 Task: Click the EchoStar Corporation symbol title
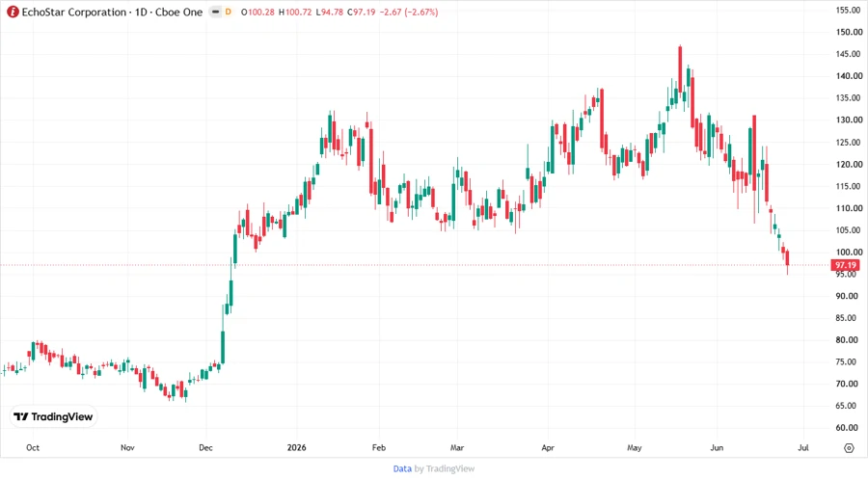click(74, 13)
